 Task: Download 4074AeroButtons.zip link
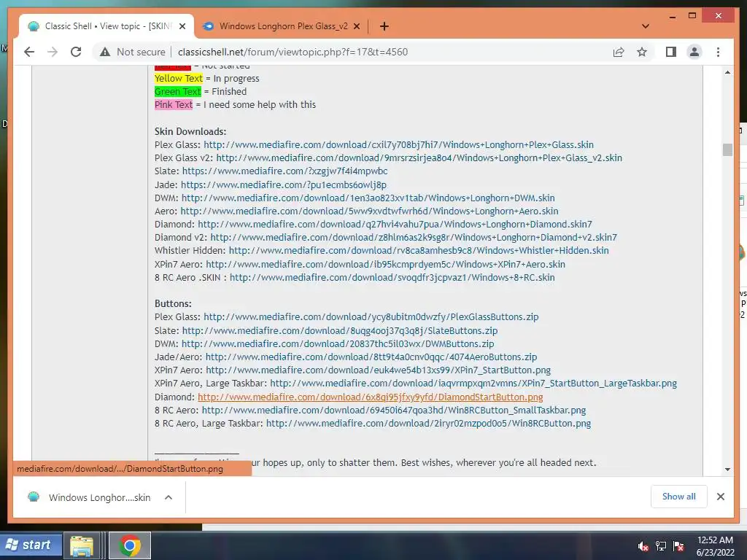click(371, 357)
